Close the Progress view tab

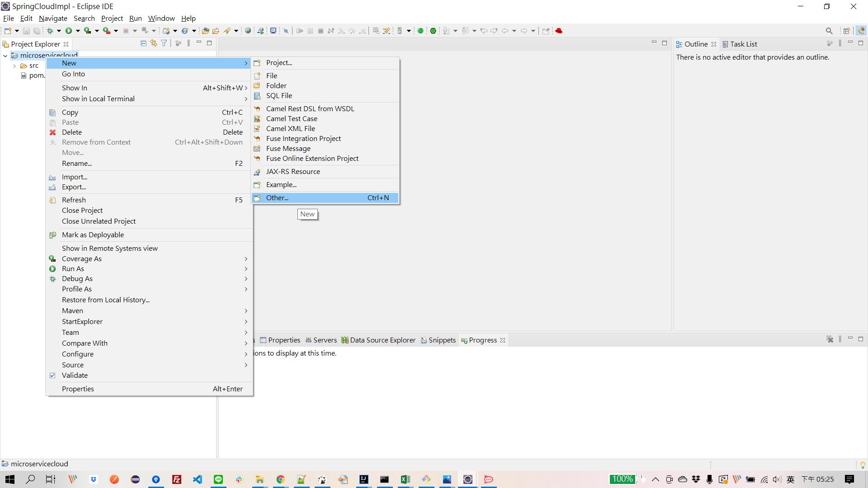tap(503, 340)
